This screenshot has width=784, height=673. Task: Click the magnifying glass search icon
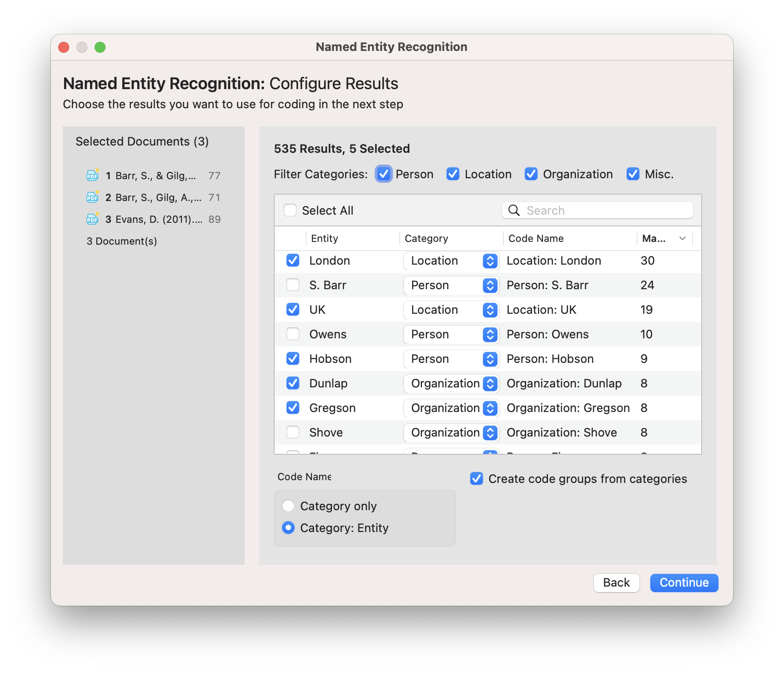[x=514, y=210]
